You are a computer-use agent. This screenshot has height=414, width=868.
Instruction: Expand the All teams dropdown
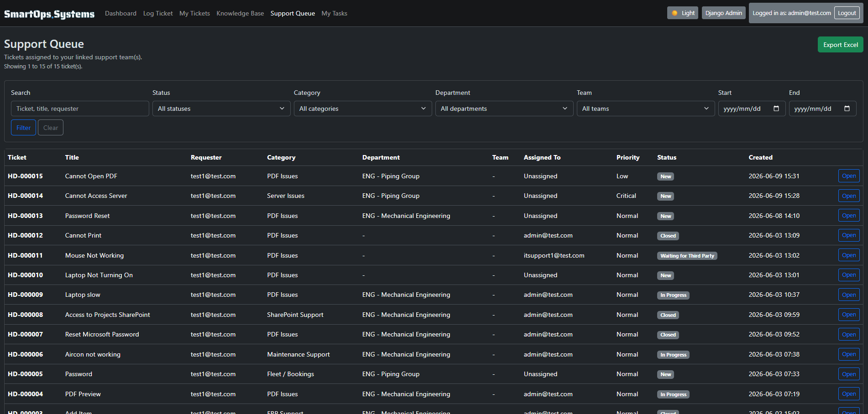(x=646, y=109)
